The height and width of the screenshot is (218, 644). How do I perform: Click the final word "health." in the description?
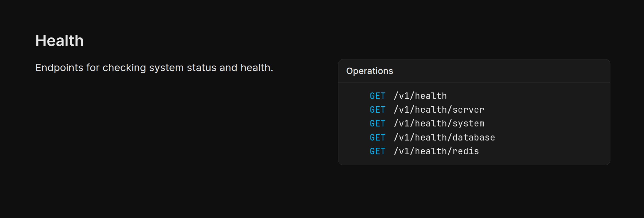click(x=257, y=68)
